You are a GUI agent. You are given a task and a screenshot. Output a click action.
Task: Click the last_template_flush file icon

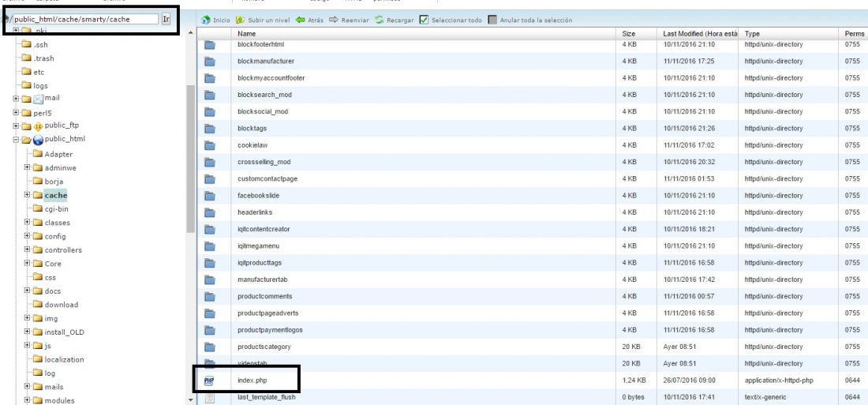[209, 397]
